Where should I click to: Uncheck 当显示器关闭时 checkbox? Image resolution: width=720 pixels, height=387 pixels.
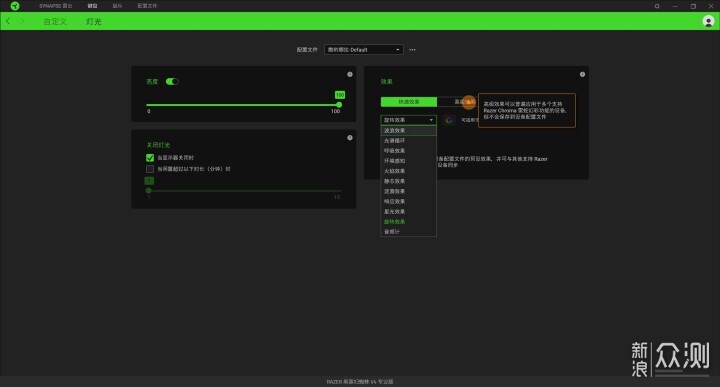click(150, 157)
